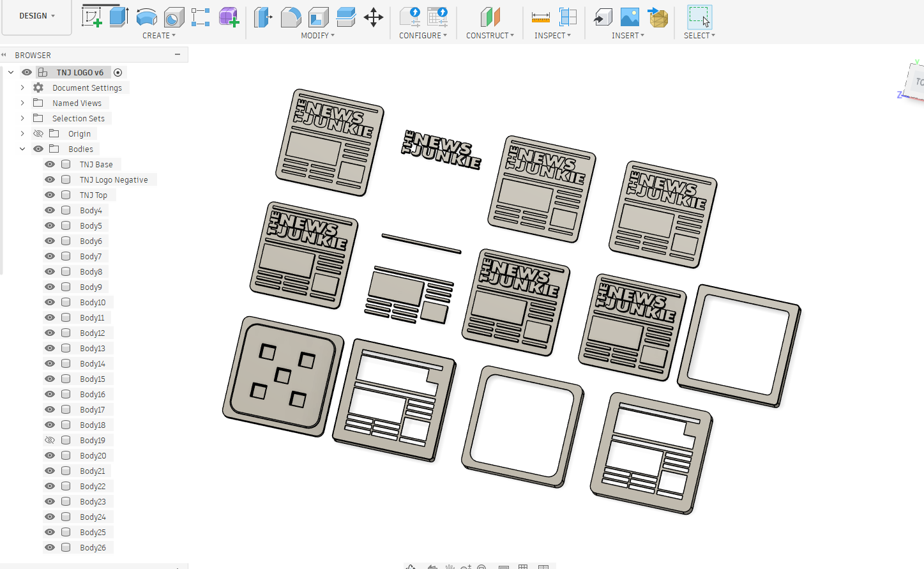Open the DESIGN workspace dropdown
Screen dimensions: 924x569
click(x=37, y=16)
